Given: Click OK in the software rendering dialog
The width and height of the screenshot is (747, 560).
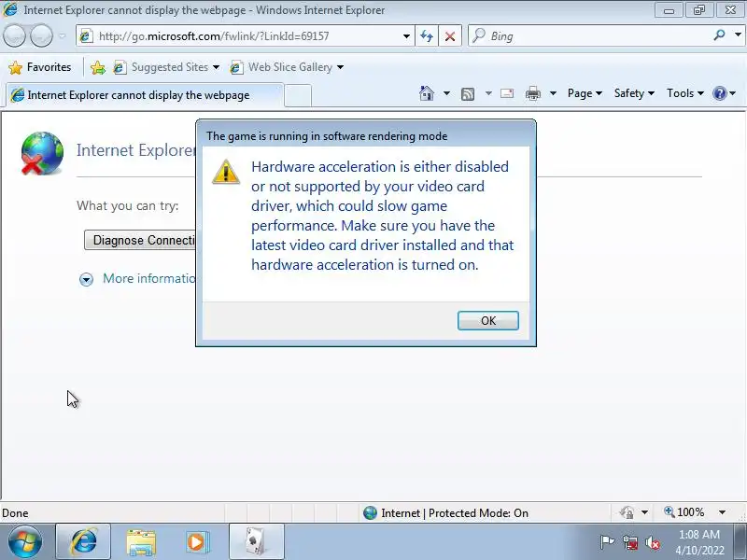Looking at the screenshot, I should coord(487,320).
